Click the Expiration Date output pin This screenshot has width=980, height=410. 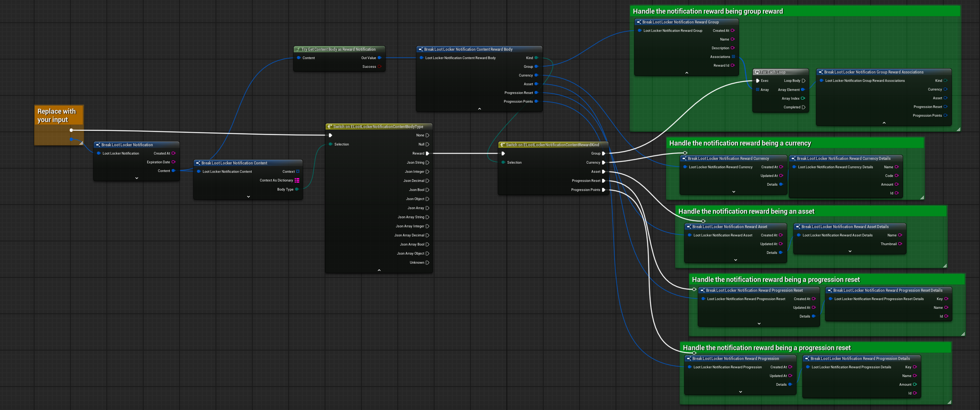[x=173, y=162]
